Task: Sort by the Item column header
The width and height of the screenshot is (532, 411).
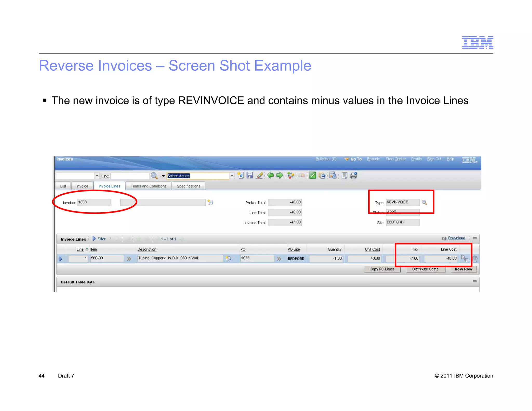Action: [94, 249]
